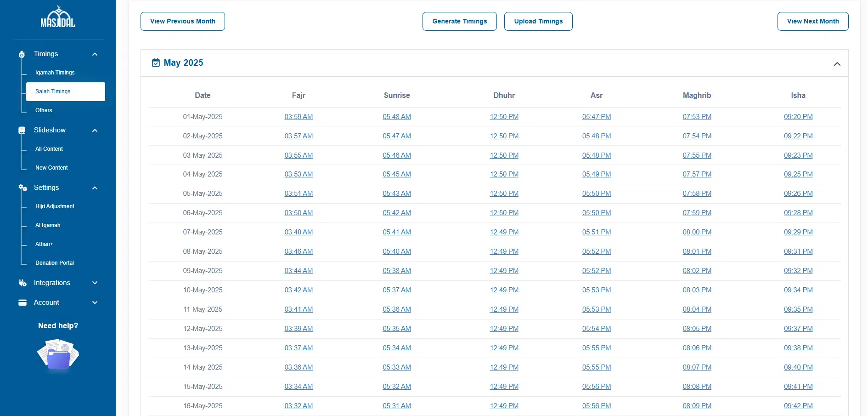Image resolution: width=868 pixels, height=416 pixels.
Task: Open Iqamah Timings in the sidebar
Action: coord(55,73)
